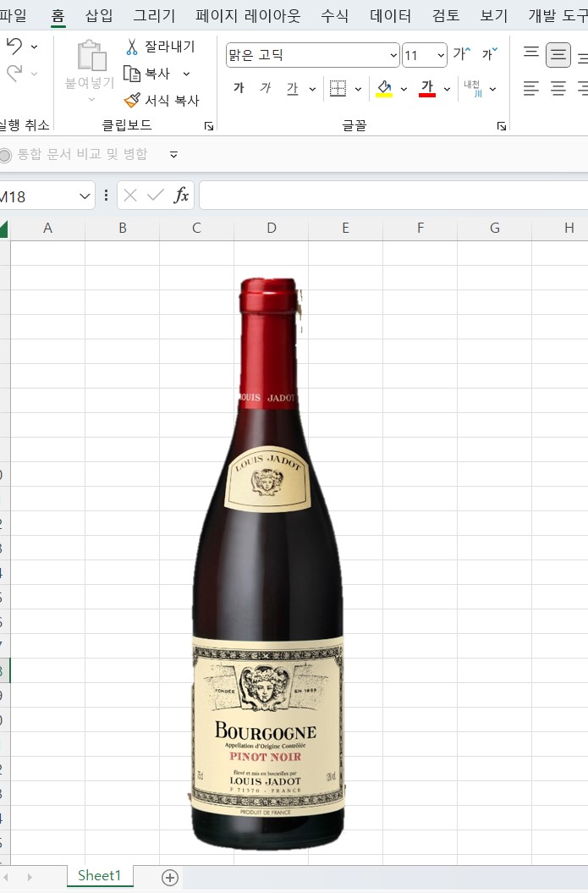The width and height of the screenshot is (588, 893).
Task: Click the formula bar input area
Action: (x=393, y=196)
